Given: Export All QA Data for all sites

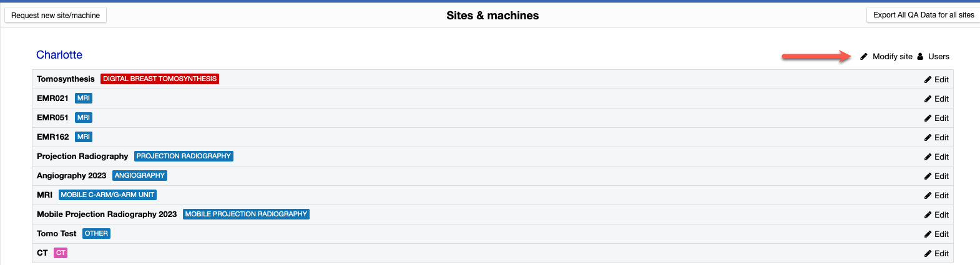Looking at the screenshot, I should pyautogui.click(x=923, y=15).
